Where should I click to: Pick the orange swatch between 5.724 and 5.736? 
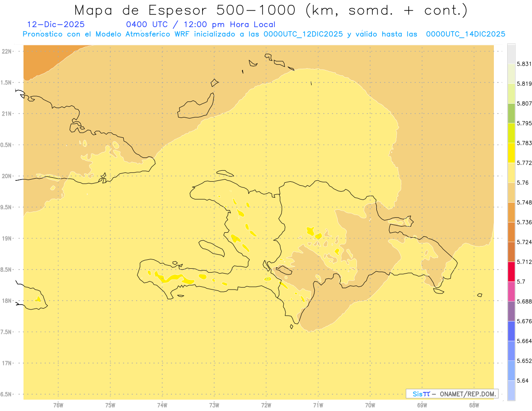[511, 232]
